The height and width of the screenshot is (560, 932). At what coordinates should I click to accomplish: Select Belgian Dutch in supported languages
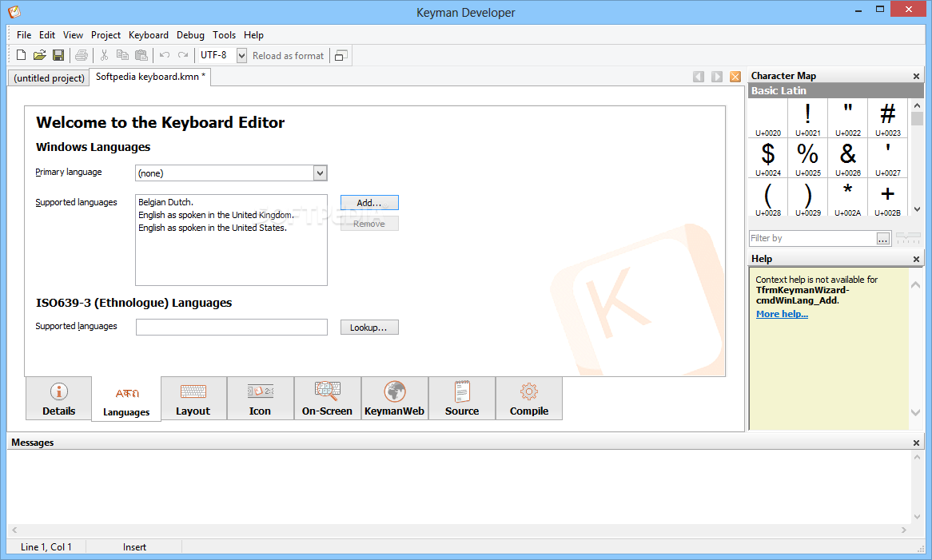pyautogui.click(x=165, y=202)
